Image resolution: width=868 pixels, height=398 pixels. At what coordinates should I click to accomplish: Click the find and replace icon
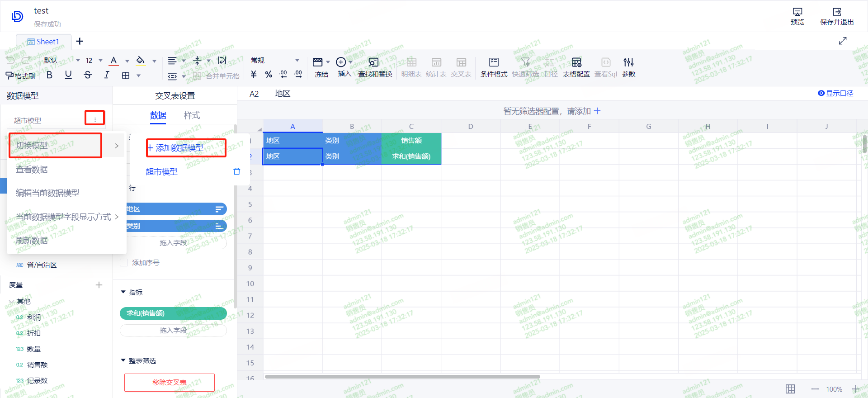(x=375, y=67)
